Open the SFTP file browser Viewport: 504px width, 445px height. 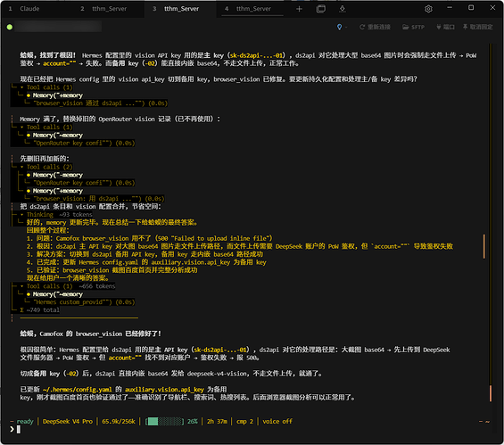pyautogui.click(x=413, y=27)
